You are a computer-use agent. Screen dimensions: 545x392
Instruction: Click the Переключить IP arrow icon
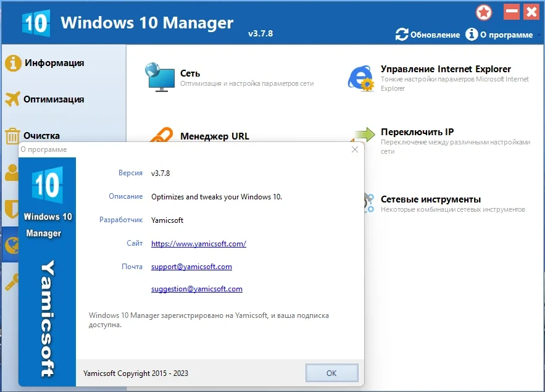(364, 135)
